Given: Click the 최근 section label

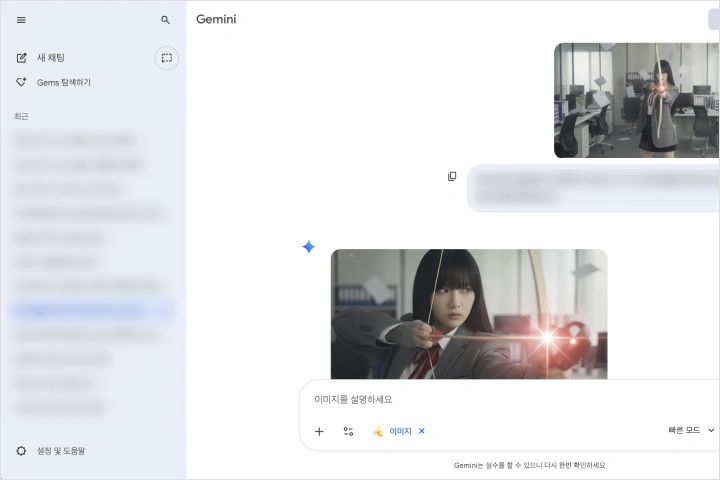Looking at the screenshot, I should (x=21, y=116).
